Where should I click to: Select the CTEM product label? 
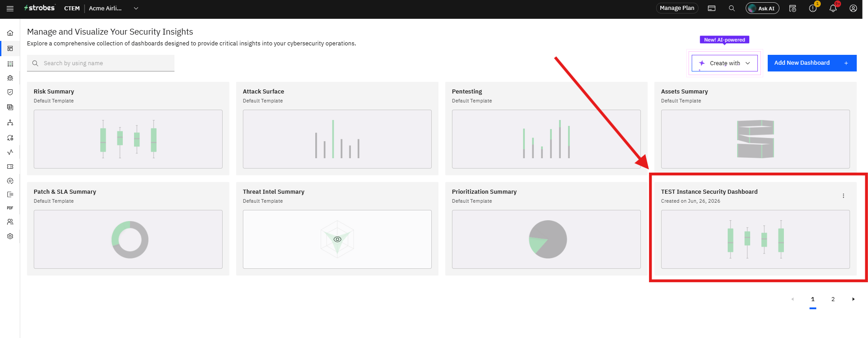click(x=72, y=9)
